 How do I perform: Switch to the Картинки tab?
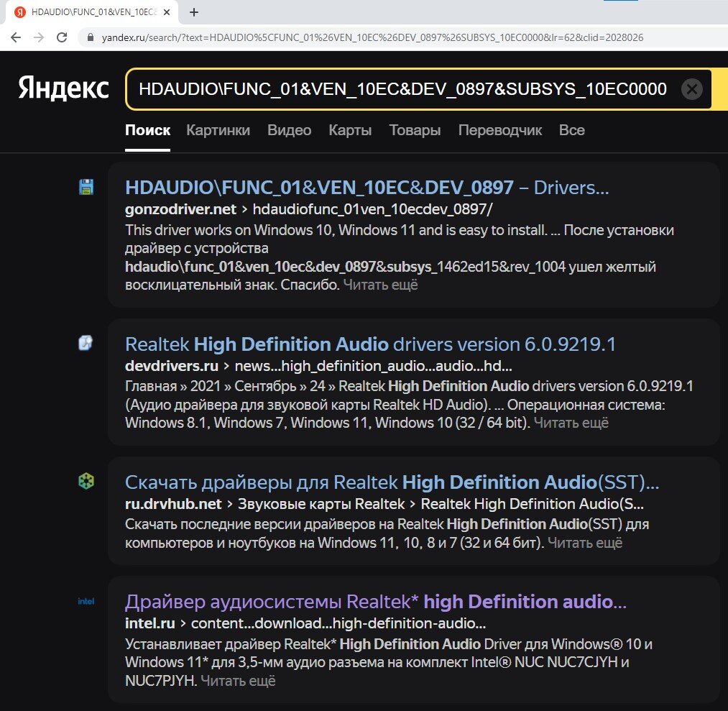coord(218,130)
